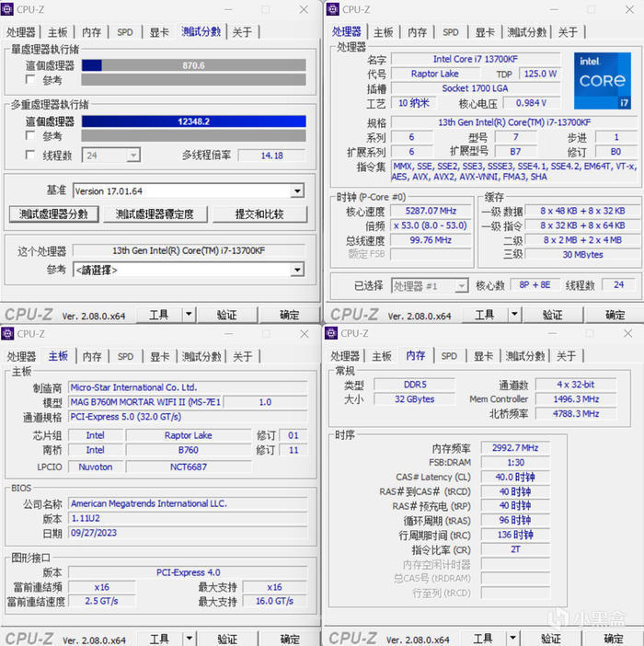Expand 工具 arrow in processor window
Viewport: 644px width, 646px height.
click(514, 315)
